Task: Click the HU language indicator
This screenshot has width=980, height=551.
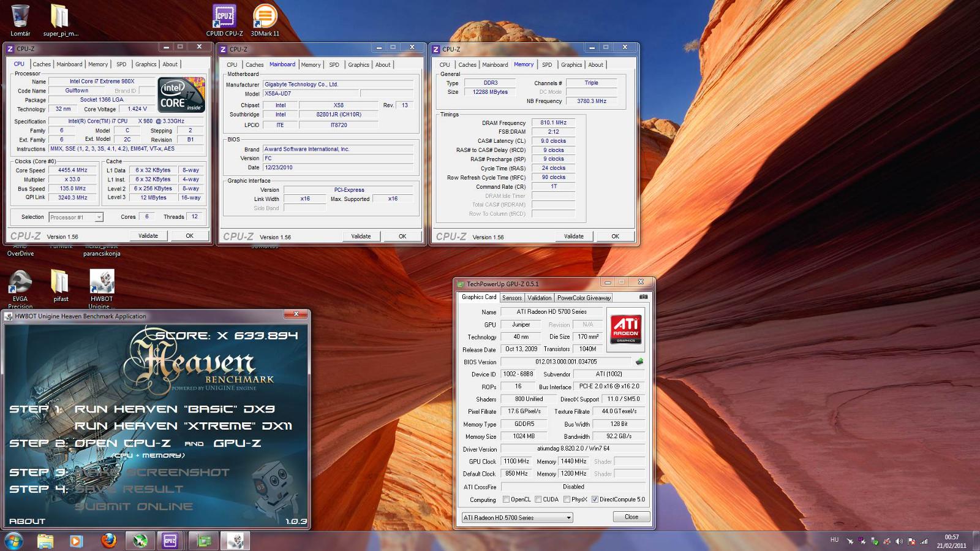Action: click(834, 540)
